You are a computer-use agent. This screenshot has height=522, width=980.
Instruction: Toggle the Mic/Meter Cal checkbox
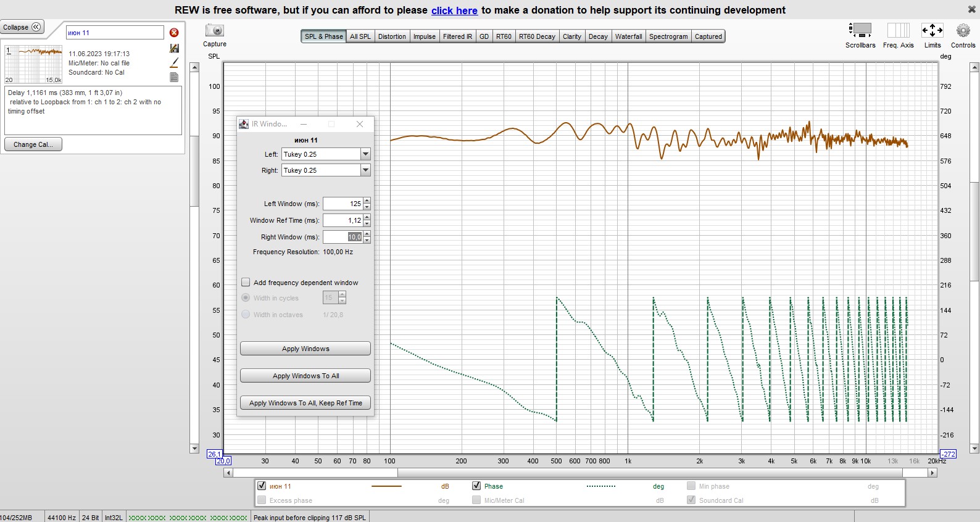click(x=476, y=500)
